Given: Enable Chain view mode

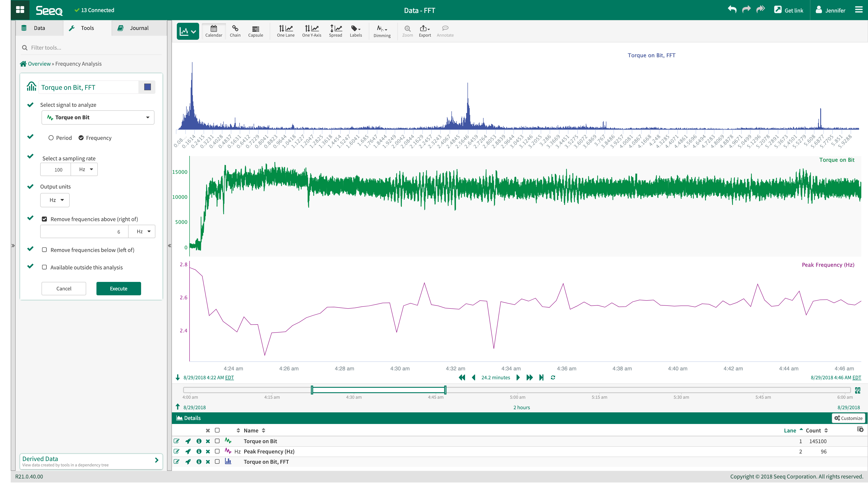Looking at the screenshot, I should click(x=235, y=31).
